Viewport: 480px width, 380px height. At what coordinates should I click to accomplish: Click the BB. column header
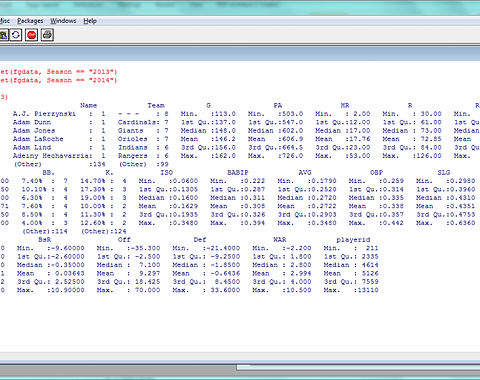49,172
